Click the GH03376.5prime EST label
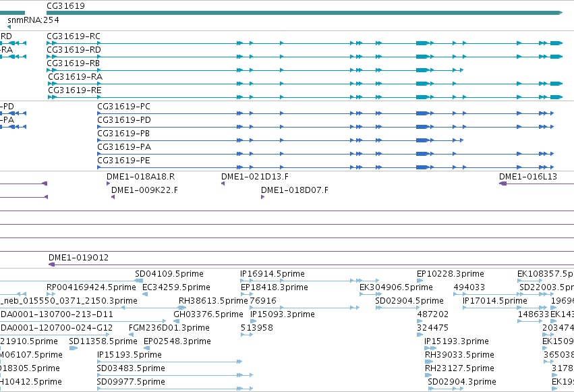Screen dimensions: 574x392 (208, 314)
